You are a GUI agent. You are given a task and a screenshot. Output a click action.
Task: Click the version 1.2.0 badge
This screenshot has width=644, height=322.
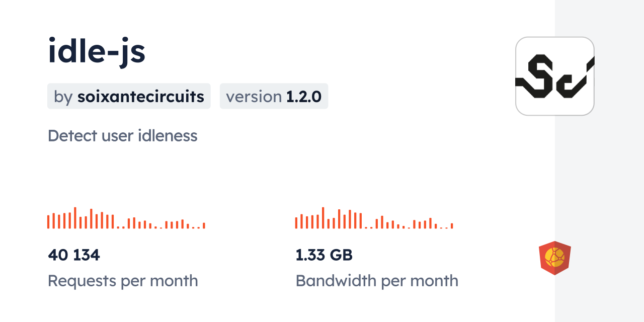[274, 97]
